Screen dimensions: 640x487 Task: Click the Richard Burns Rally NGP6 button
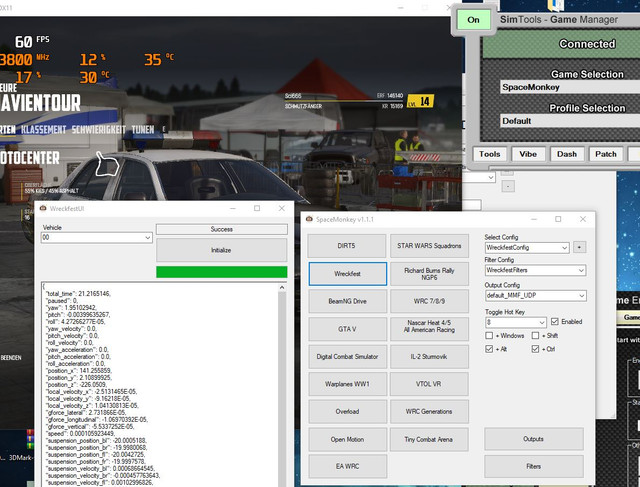429,274
